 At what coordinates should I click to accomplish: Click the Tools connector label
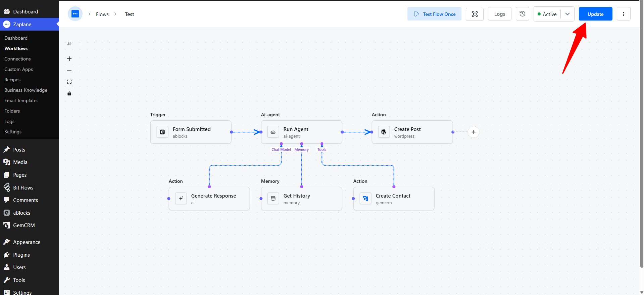pos(322,150)
